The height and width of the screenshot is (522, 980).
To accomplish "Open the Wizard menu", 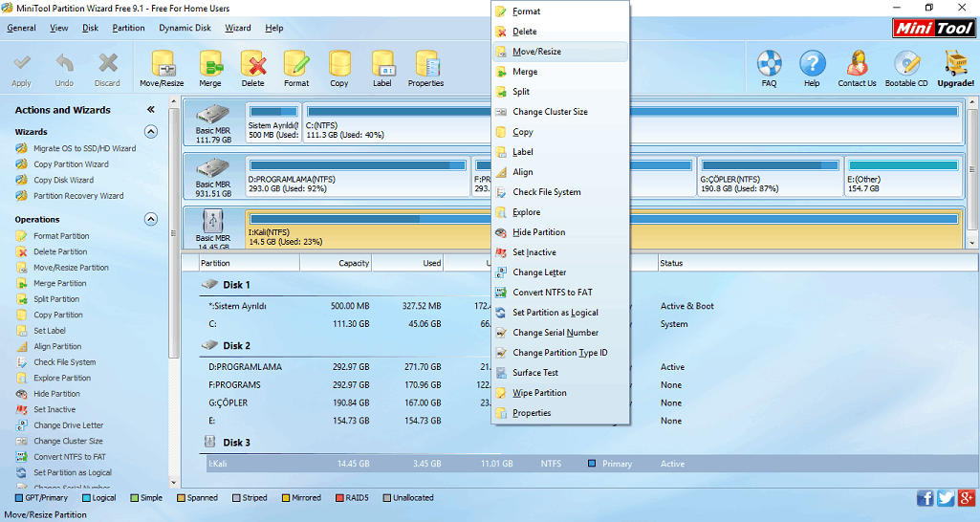I will point(238,28).
